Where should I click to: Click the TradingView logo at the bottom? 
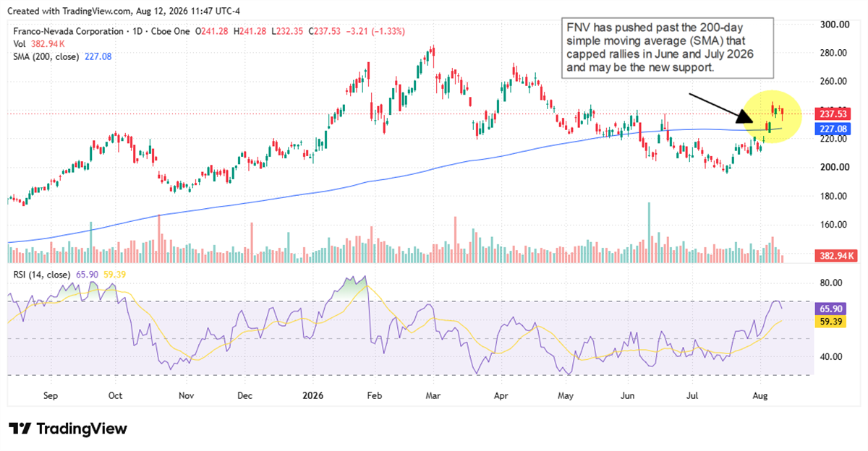click(68, 429)
